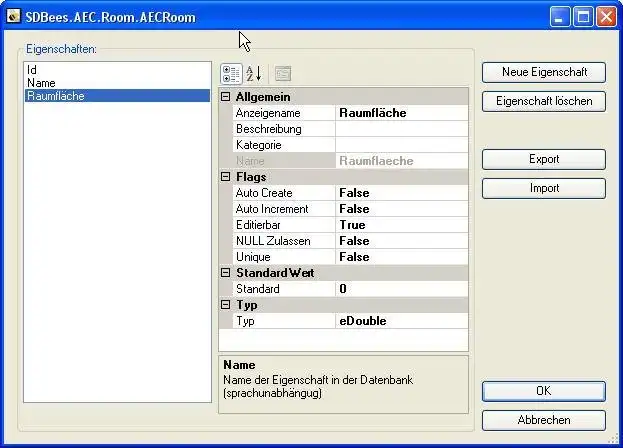623x448 pixels.
Task: Toggle the Auto Increment value False
Action: pyautogui.click(x=402, y=209)
